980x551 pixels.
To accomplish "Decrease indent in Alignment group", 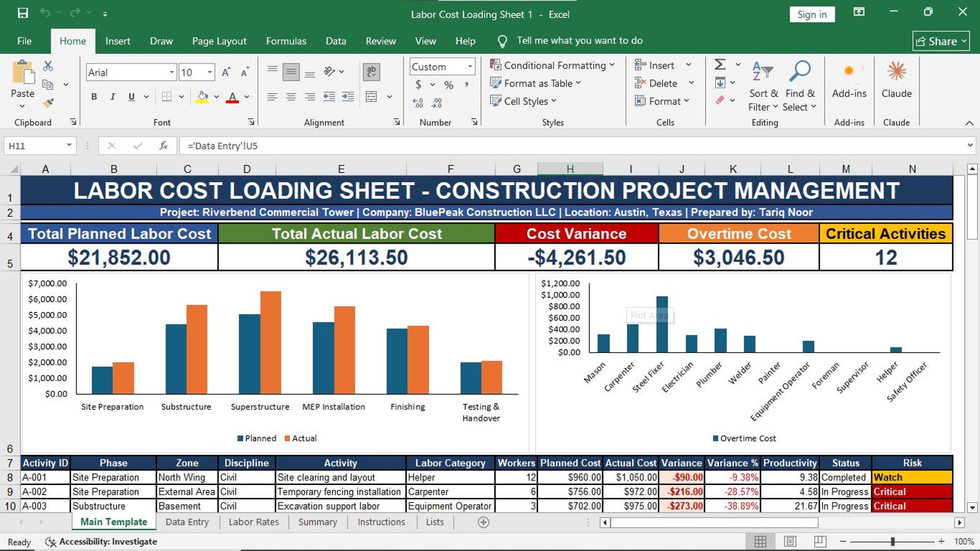I will [330, 97].
